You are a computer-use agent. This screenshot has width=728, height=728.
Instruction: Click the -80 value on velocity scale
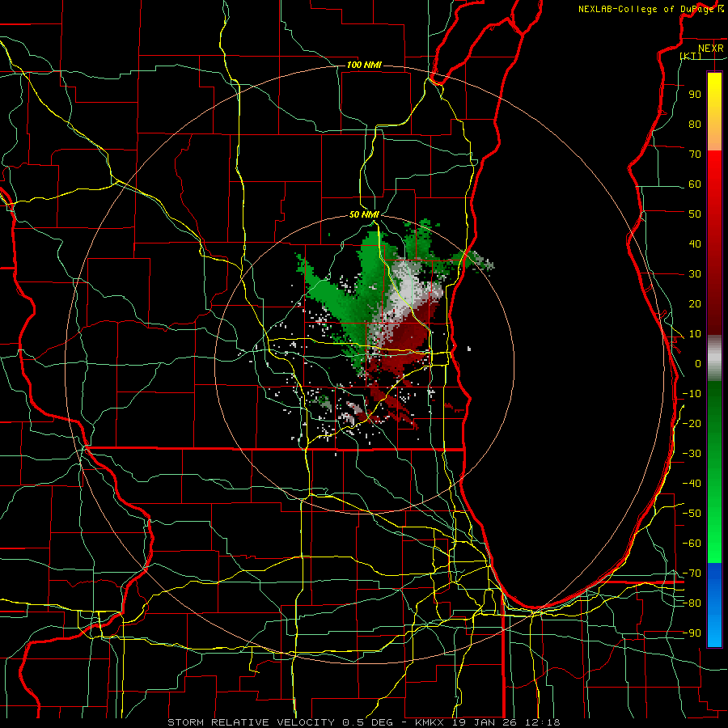(692, 603)
